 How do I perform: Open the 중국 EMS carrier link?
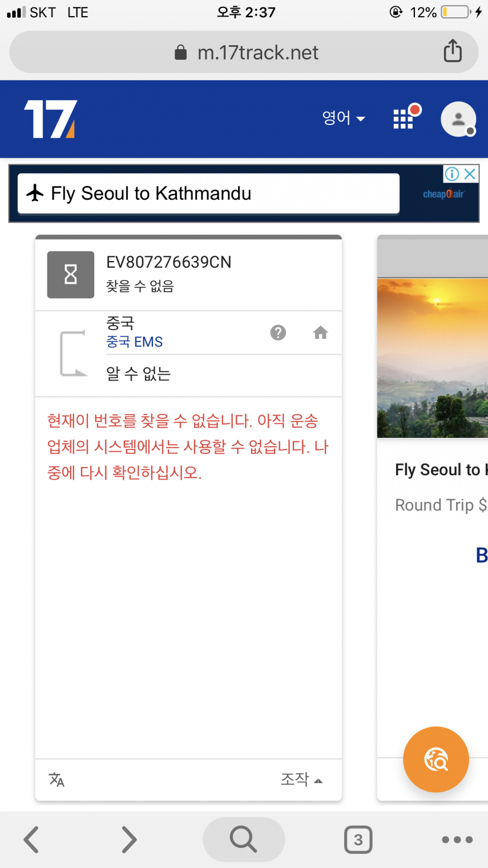[134, 342]
